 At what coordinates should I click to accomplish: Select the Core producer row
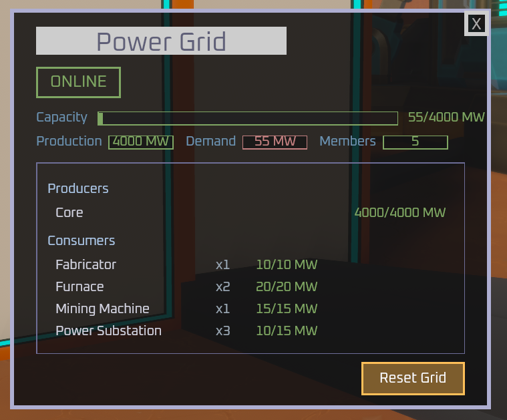(250, 212)
